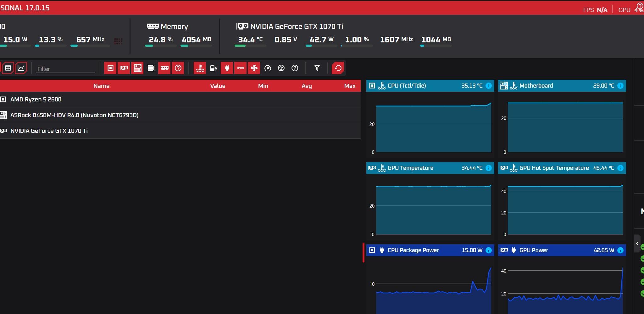The image size is (644, 314).
Task: Click the plug icon on GPU Power card
Action: point(514,250)
